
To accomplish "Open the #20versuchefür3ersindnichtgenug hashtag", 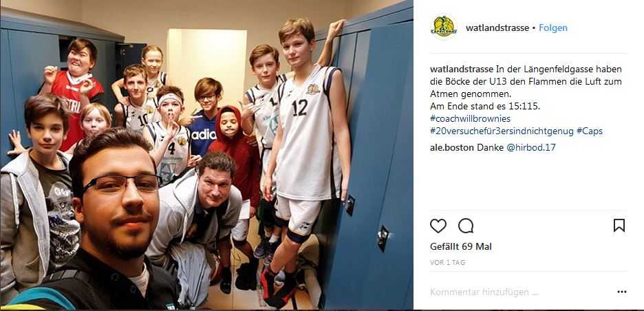I will (502, 131).
